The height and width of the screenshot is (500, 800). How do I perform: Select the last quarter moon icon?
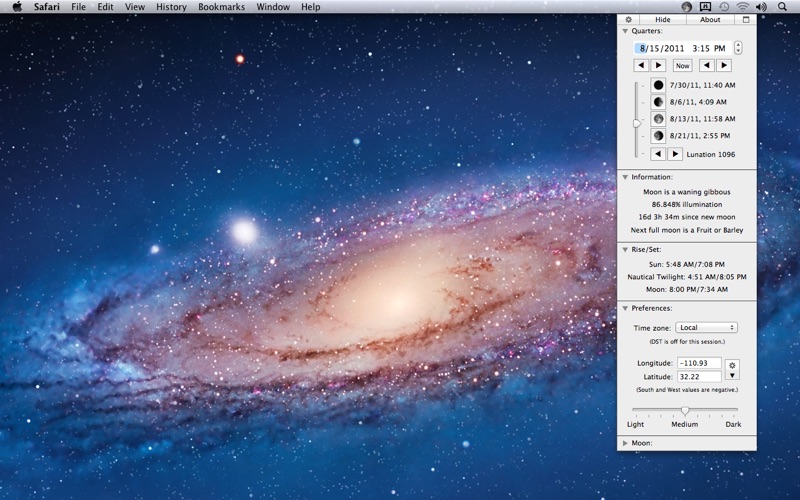658,136
